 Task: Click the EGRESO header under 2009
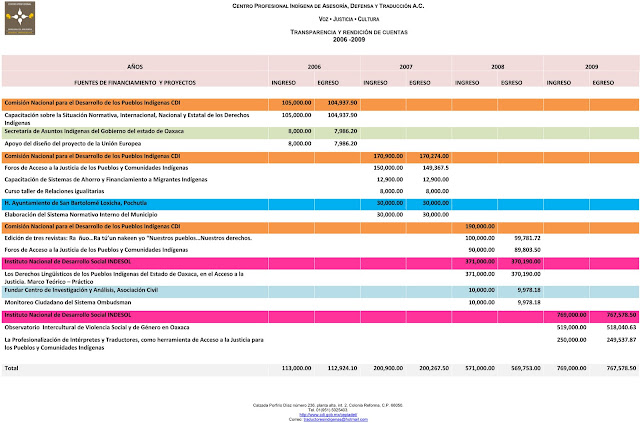603,82
